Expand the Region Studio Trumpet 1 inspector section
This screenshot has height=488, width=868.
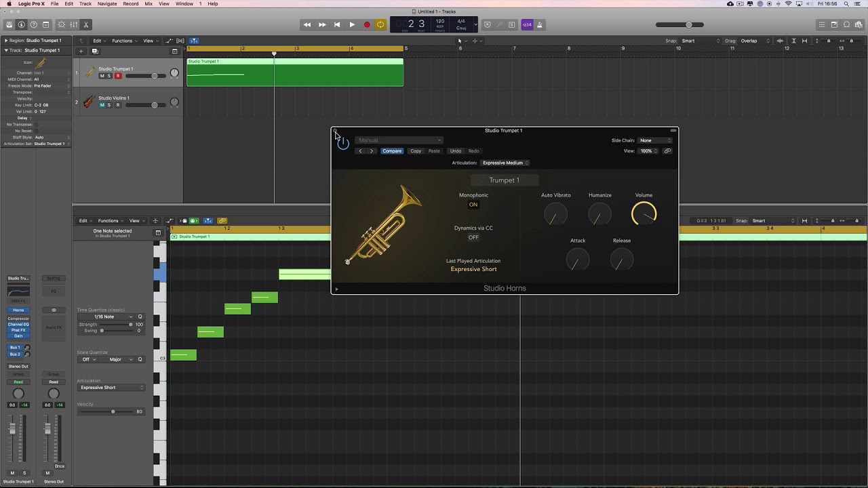tap(6, 41)
